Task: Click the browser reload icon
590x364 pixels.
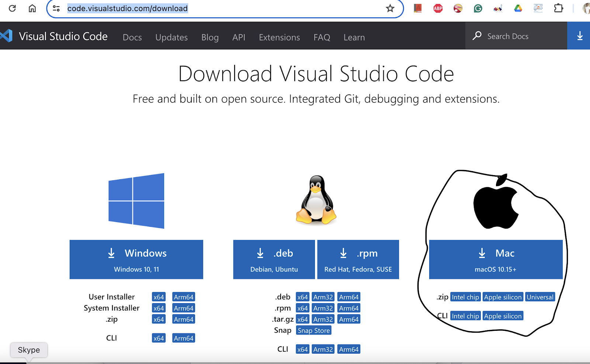Action: coord(12,8)
